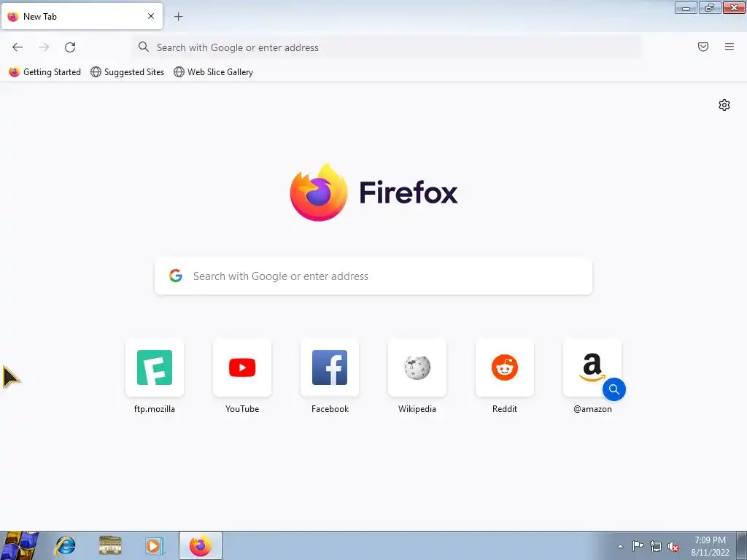Open the Reddit shortcut tile
747x560 pixels.
tap(505, 367)
